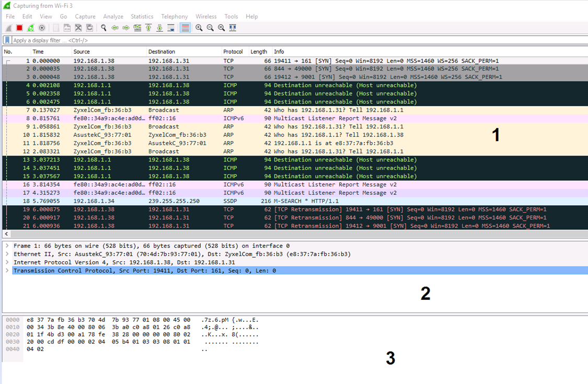Screen dimensions: 588x384
Task: Open the Statistics menu
Action: (x=142, y=17)
